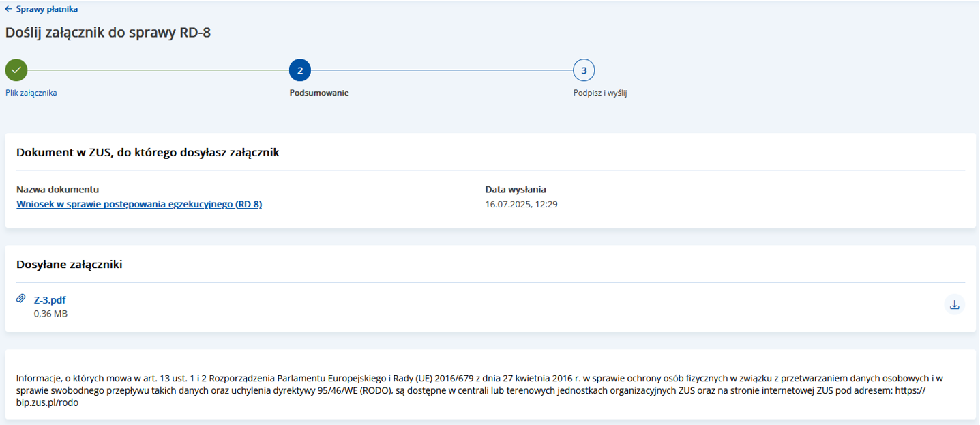This screenshot has height=425, width=980.
Task: Select the Podsumowanie step label
Action: pos(319,93)
